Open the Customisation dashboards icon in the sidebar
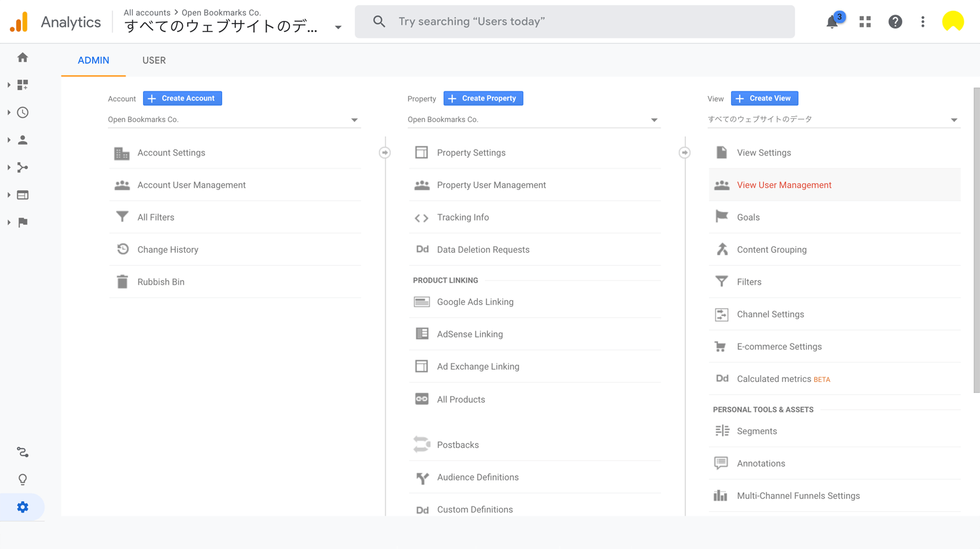The image size is (980, 549). (x=23, y=85)
